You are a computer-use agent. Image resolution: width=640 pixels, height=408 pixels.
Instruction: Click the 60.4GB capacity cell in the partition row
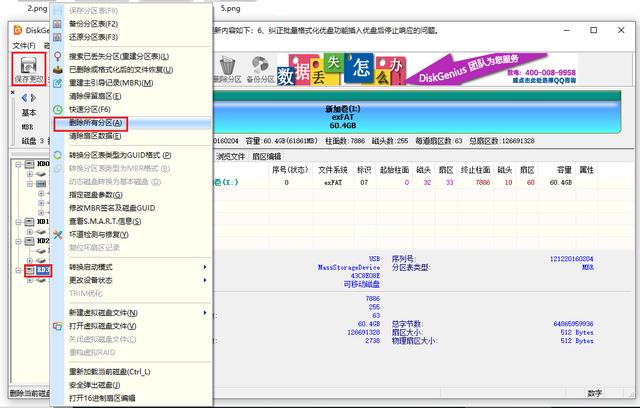coord(561,182)
